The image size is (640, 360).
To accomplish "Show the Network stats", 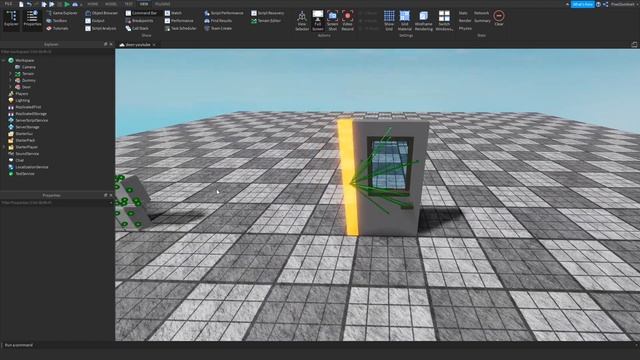I will point(481,13).
